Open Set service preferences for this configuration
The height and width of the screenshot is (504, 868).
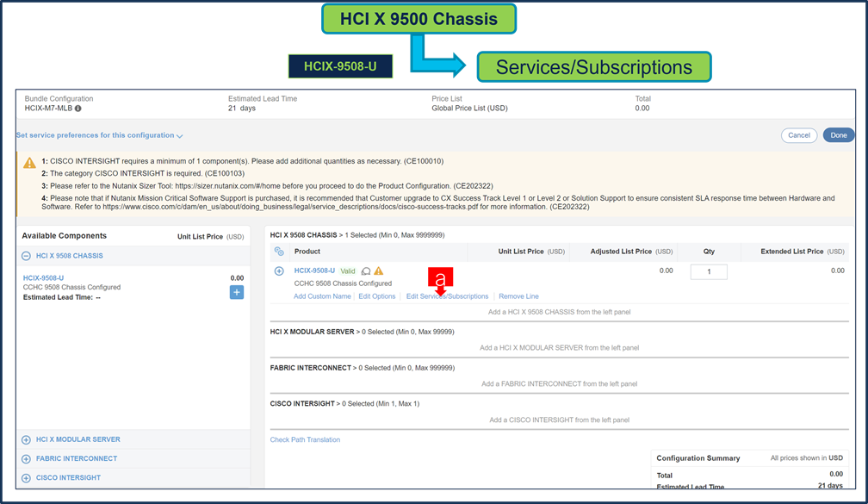pyautogui.click(x=100, y=135)
